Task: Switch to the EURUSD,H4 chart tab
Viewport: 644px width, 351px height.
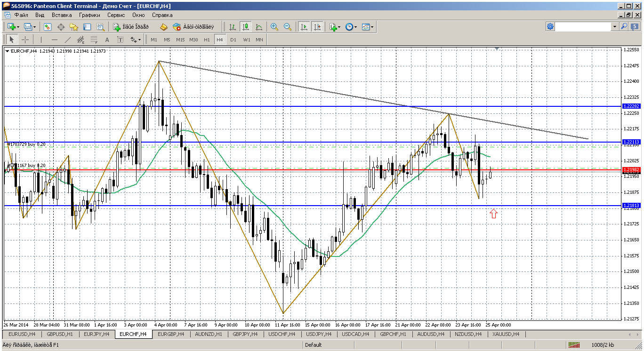Action: 22,335
